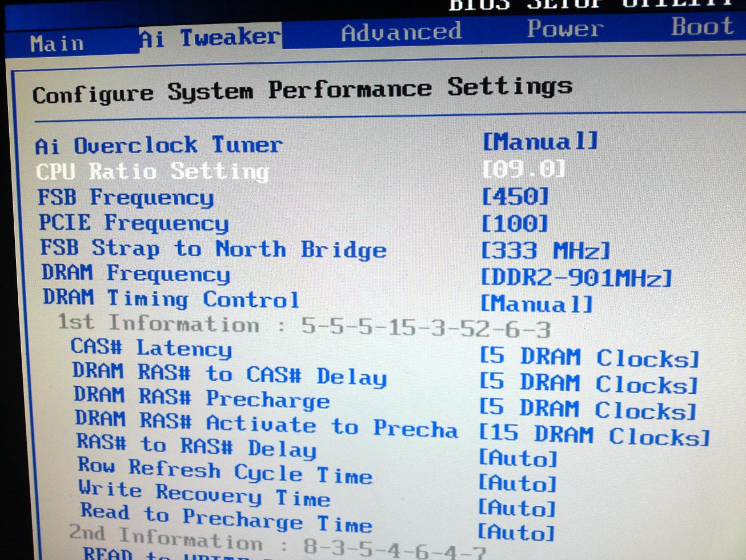Open the [15 DRAM Clocks] value
This screenshot has width=746, height=560.
[x=594, y=435]
